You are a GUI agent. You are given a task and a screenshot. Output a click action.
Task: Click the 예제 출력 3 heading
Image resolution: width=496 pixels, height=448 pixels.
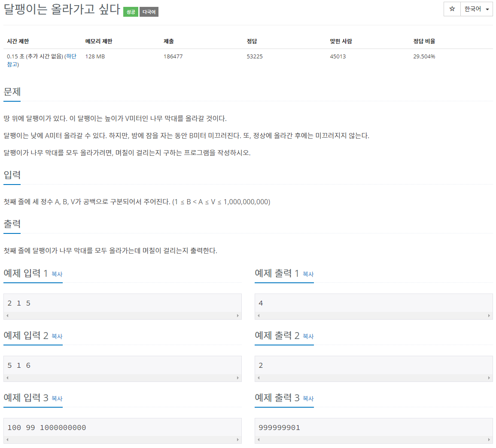click(277, 398)
